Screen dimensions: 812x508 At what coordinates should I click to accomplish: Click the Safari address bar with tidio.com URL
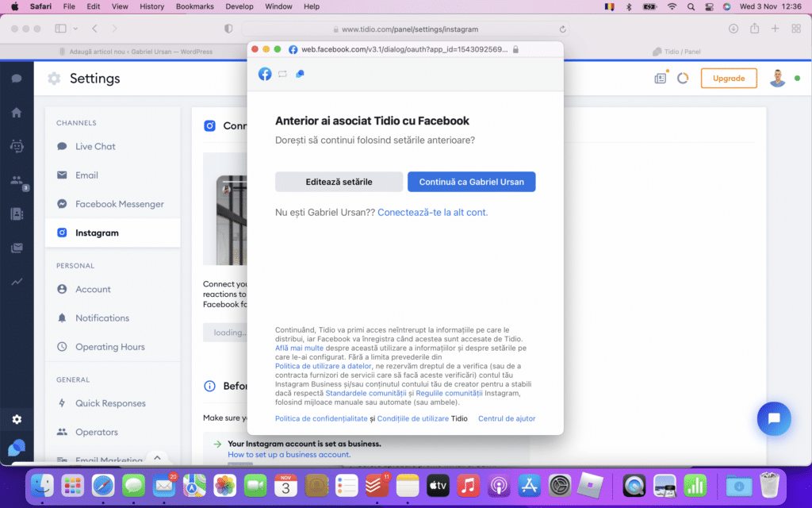click(405, 29)
